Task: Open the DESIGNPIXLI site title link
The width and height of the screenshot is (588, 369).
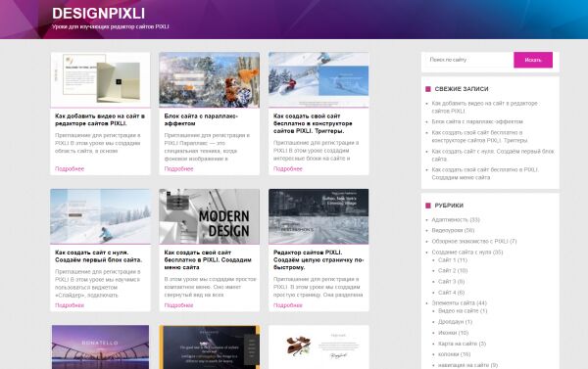Action: 98,14
